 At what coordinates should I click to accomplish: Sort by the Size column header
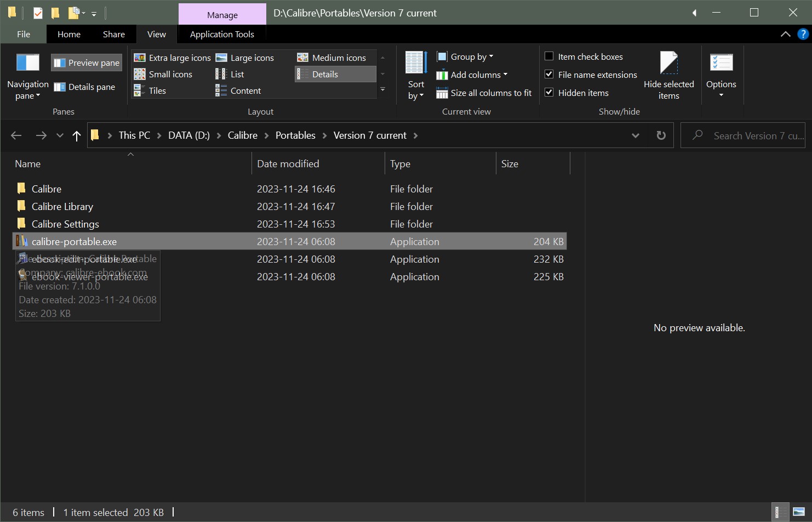point(533,163)
